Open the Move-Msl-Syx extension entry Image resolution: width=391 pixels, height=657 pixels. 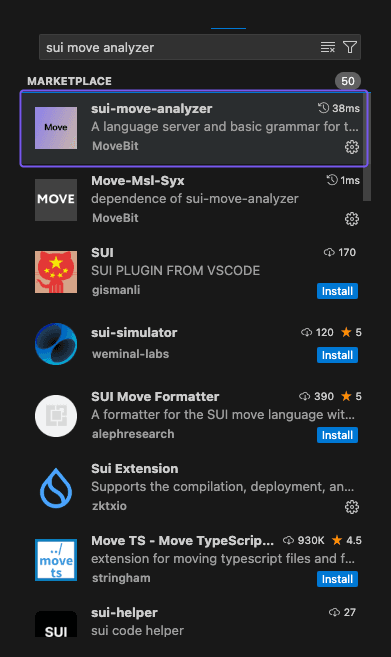click(x=195, y=199)
